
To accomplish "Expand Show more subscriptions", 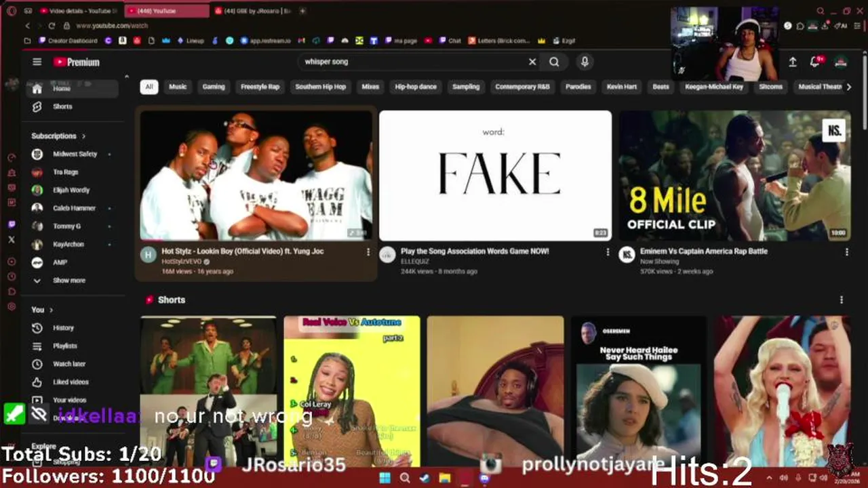I will pos(73,280).
